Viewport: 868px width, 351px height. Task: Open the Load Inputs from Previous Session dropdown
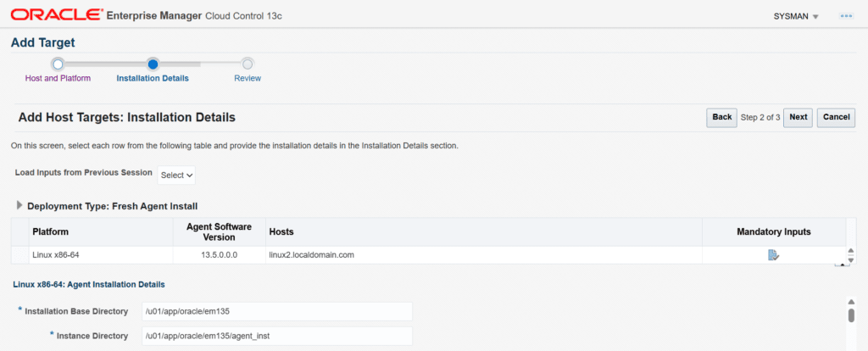(x=176, y=175)
